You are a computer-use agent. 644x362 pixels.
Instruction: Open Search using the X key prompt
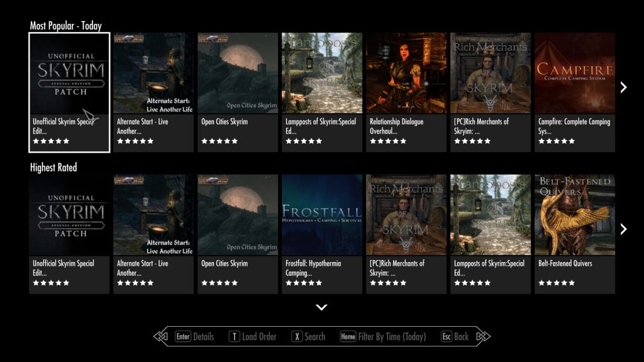point(308,337)
